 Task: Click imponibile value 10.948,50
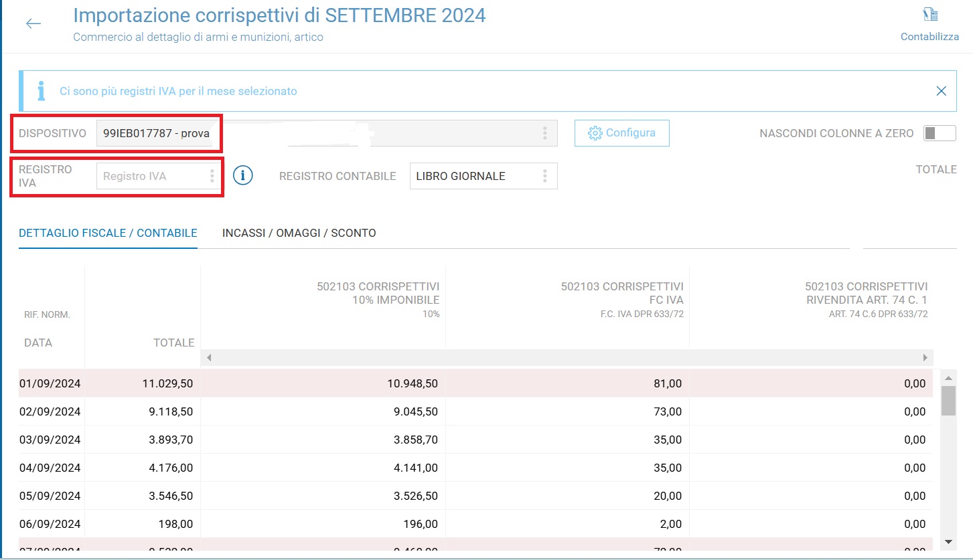click(x=411, y=383)
